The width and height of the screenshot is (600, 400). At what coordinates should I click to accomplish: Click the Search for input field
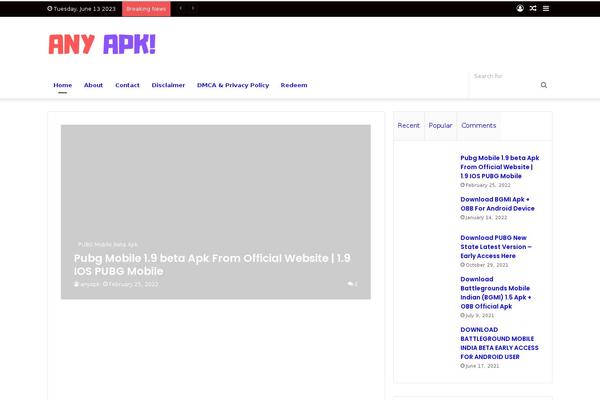(504, 76)
